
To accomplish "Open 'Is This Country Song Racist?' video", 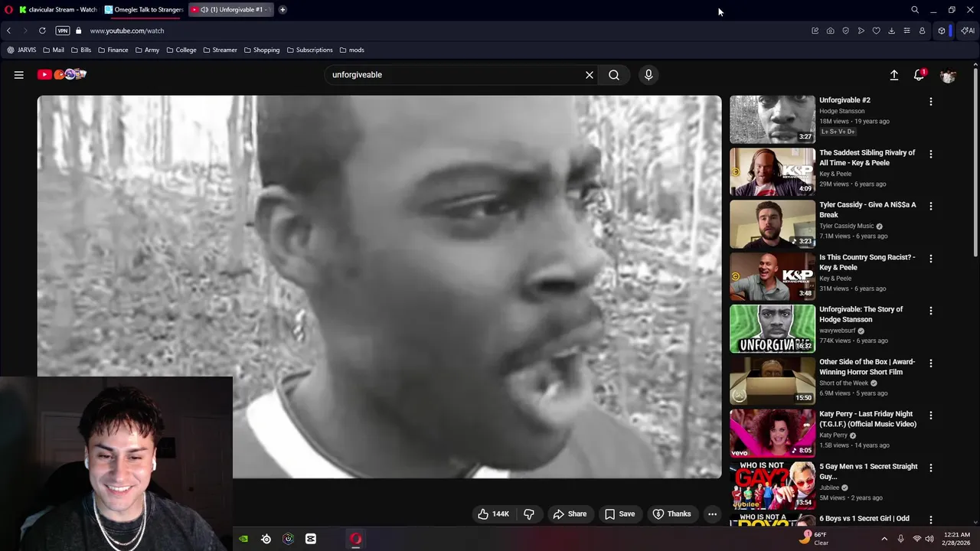I will [773, 276].
